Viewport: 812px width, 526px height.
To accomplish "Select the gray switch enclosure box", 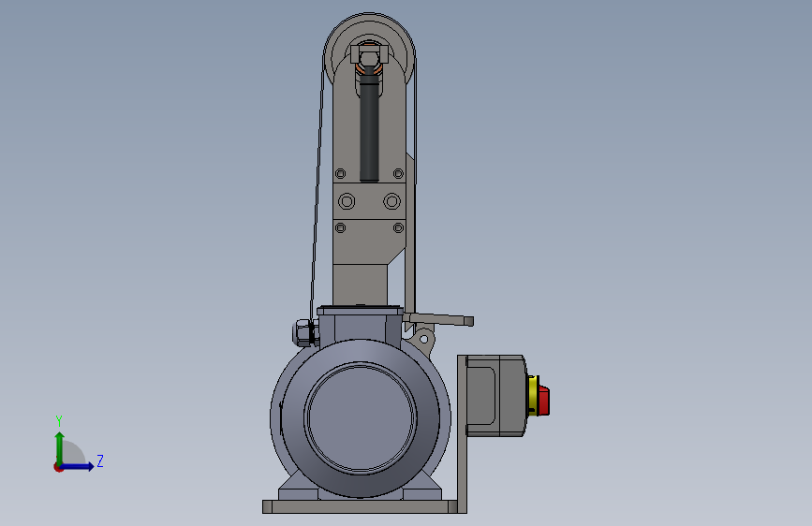I will point(496,396).
